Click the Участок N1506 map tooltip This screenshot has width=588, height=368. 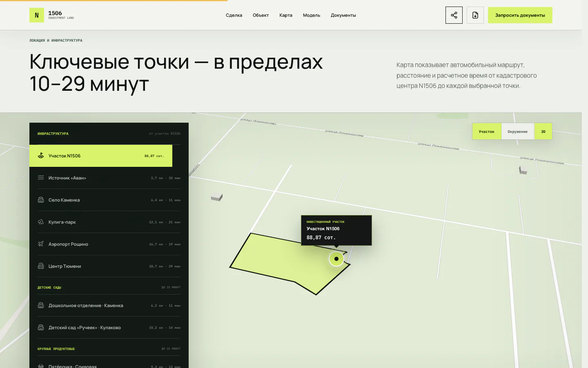coord(336,230)
